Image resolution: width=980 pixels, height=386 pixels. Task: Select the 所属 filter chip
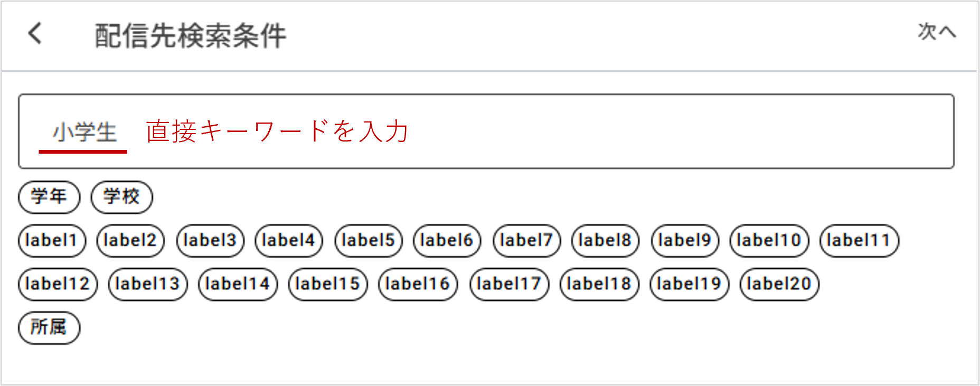[49, 327]
